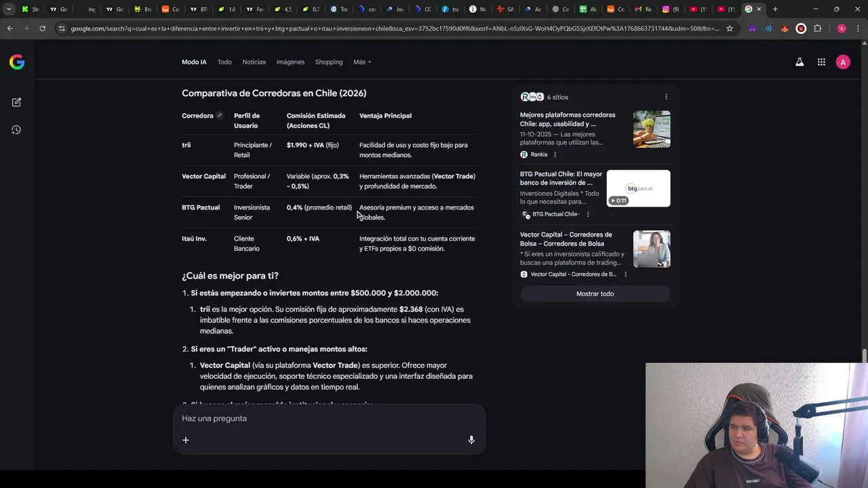Reload the page
Image resolution: width=868 pixels, height=488 pixels.
[x=42, y=28]
